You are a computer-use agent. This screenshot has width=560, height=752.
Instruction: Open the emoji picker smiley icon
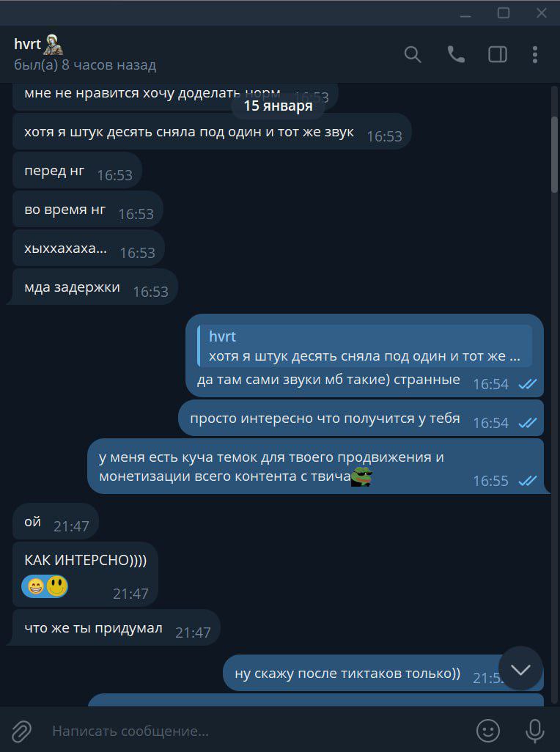(x=488, y=731)
